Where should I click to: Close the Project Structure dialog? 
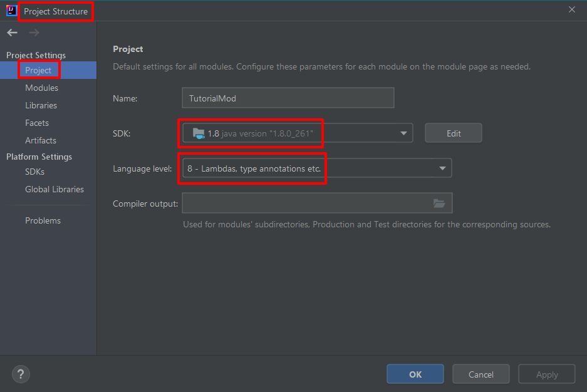[x=571, y=9]
